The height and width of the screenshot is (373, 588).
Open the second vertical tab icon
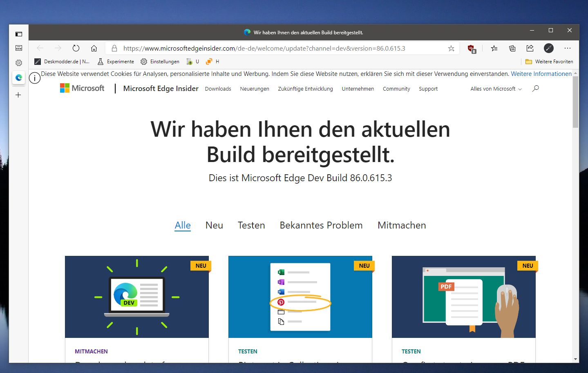coord(19,48)
